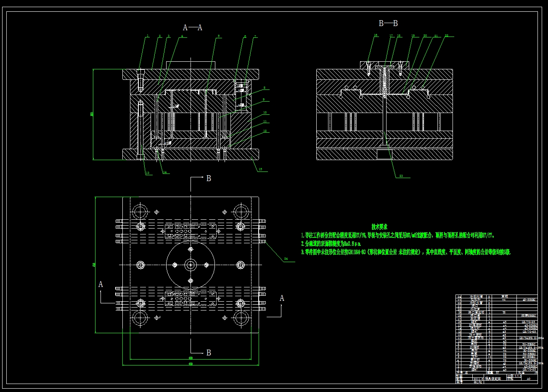The height and width of the screenshot is (392, 548).
Task: Click the lower B cutting-plane label
Action: [x=209, y=353]
